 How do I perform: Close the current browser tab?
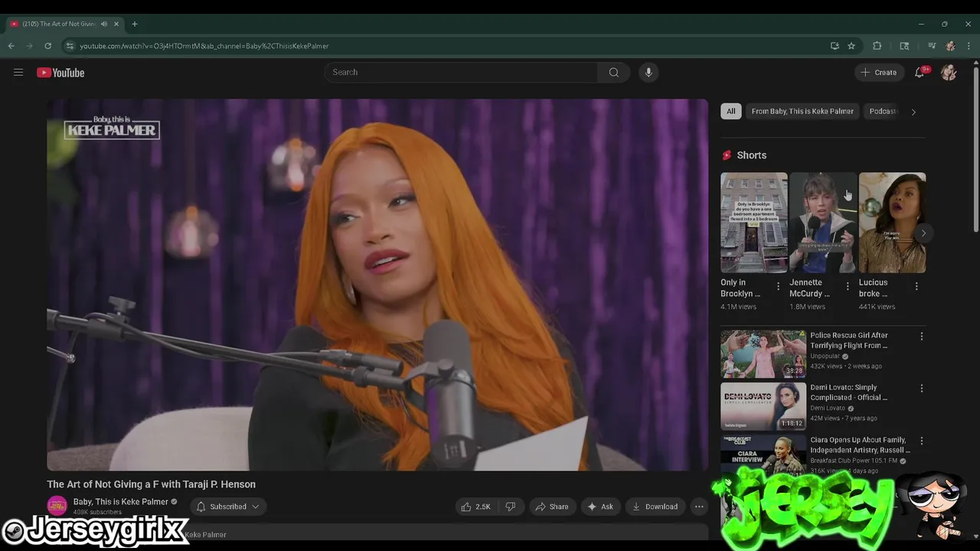pos(116,24)
